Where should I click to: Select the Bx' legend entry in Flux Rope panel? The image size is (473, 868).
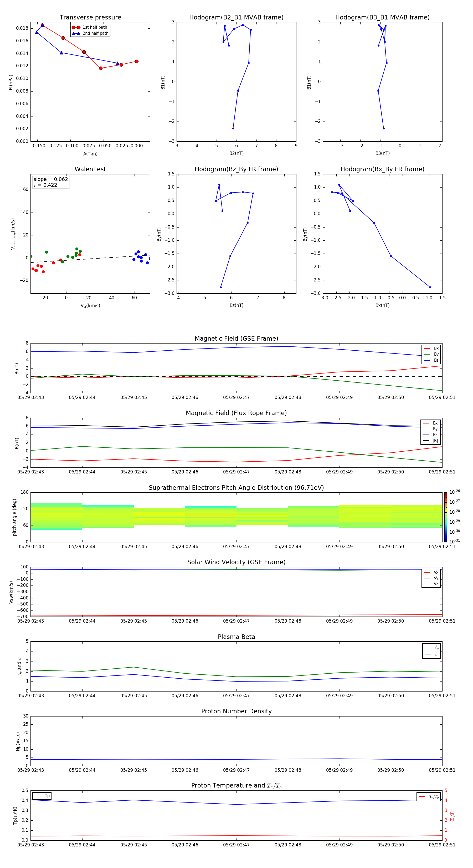431,423
